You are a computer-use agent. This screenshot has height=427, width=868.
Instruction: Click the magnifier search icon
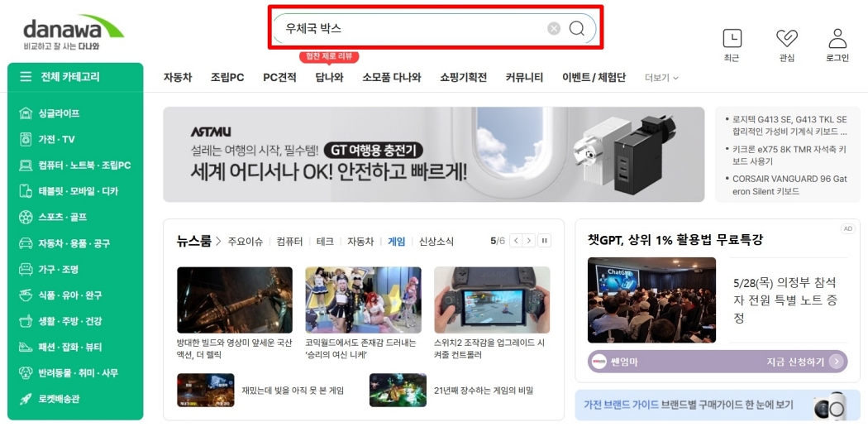577,28
